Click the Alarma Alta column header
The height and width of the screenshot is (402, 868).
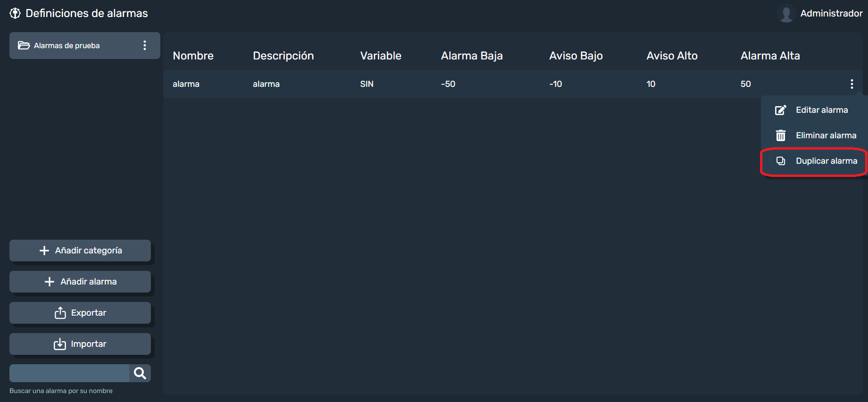point(770,56)
